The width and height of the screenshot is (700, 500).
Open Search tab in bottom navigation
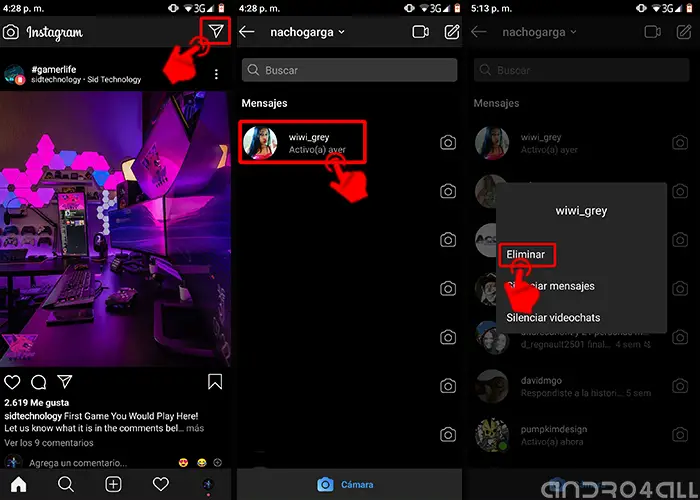(x=66, y=484)
